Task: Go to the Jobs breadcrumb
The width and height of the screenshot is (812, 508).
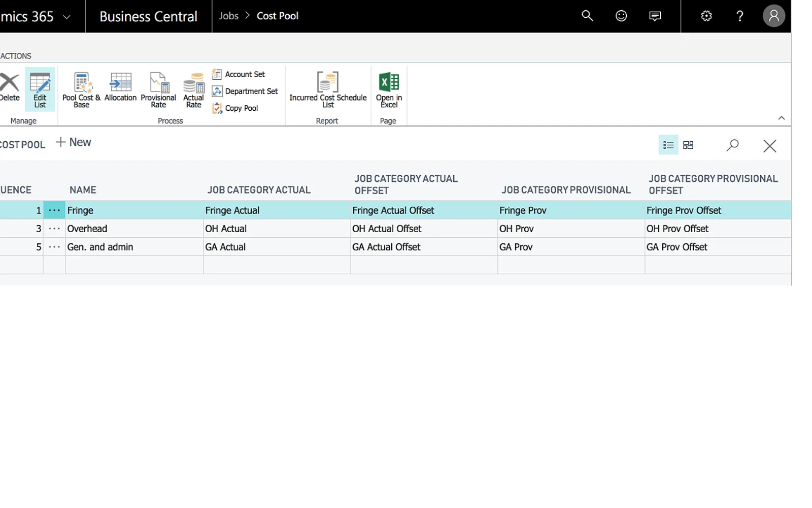Action: pos(229,16)
